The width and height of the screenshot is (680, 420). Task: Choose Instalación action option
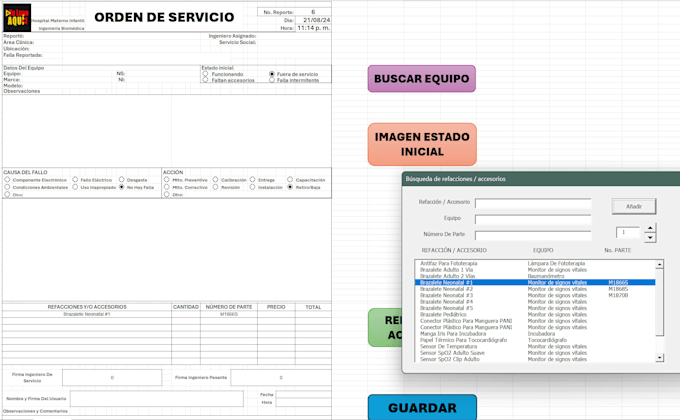tap(252, 187)
